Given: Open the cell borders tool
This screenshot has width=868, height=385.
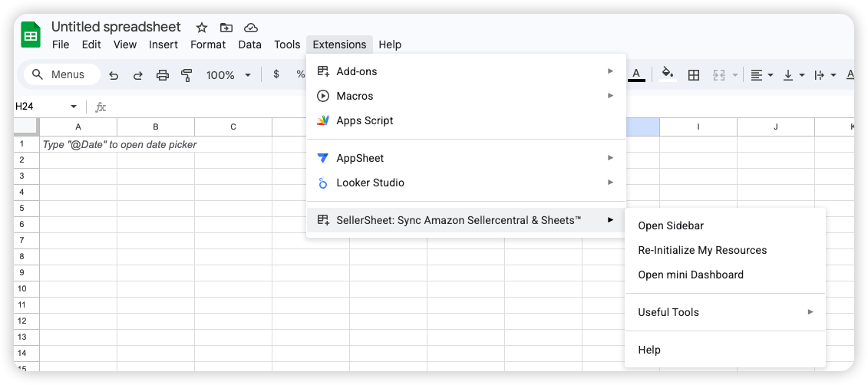Looking at the screenshot, I should [694, 75].
